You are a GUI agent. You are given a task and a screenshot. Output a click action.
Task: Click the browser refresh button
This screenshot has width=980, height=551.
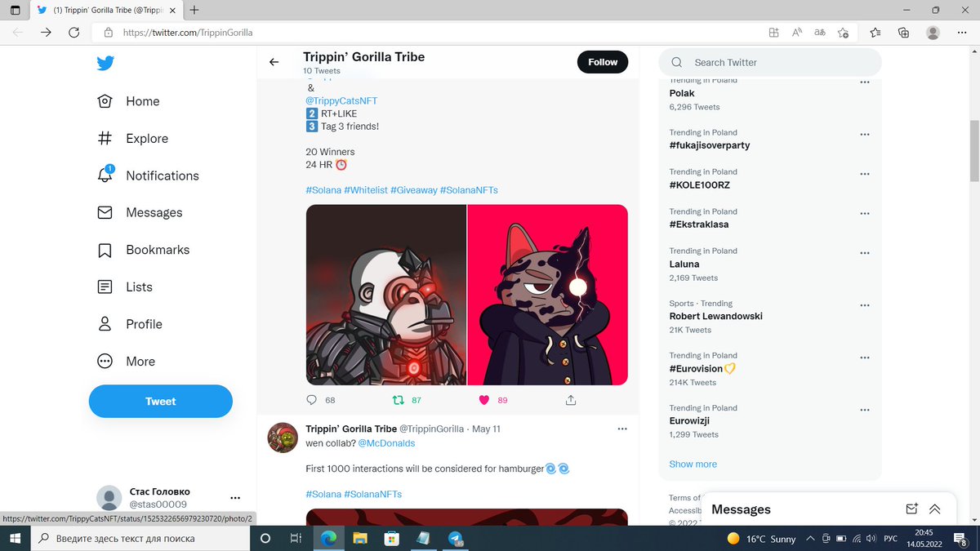[x=74, y=33]
